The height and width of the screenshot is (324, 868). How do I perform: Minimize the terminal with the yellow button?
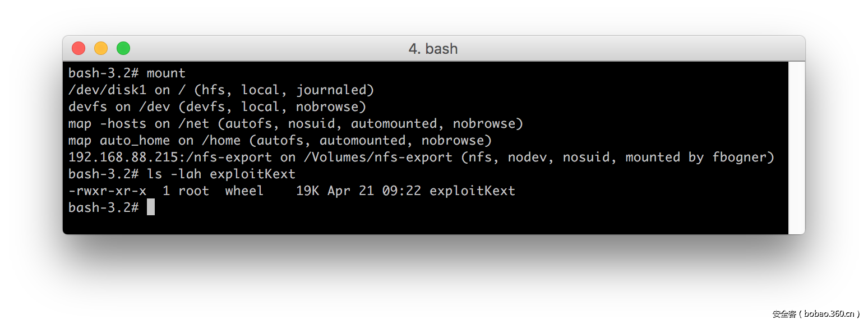(x=101, y=49)
